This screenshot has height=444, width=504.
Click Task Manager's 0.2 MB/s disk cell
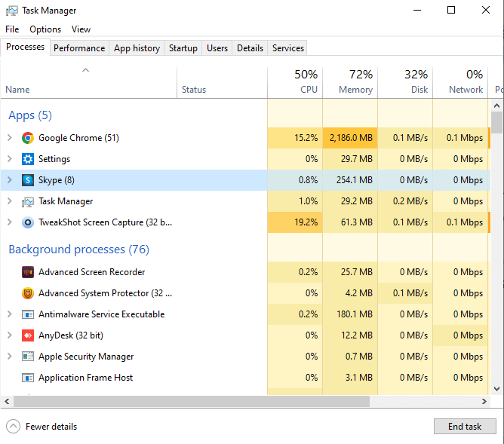click(405, 201)
